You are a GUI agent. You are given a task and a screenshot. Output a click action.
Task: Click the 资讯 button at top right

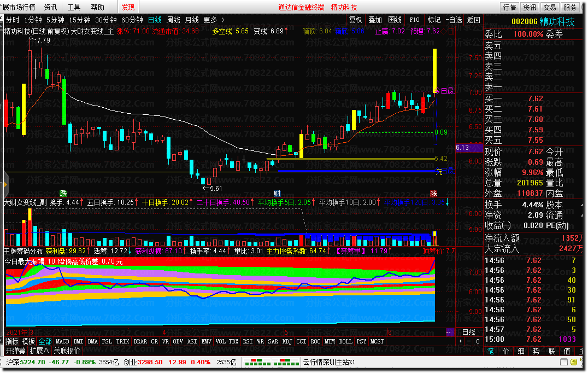530,7
